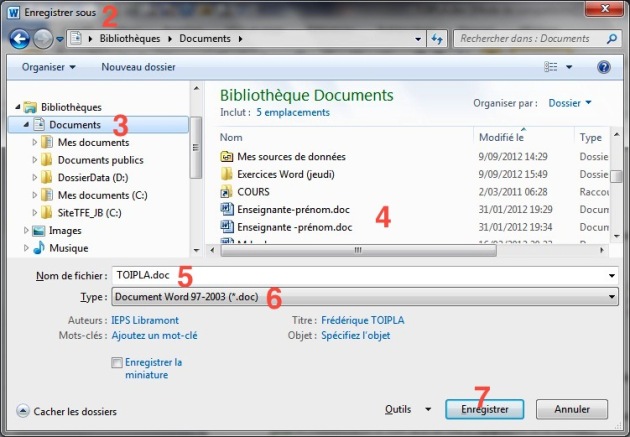
Task: Click the refresh icon beside address bar
Action: tap(437, 39)
